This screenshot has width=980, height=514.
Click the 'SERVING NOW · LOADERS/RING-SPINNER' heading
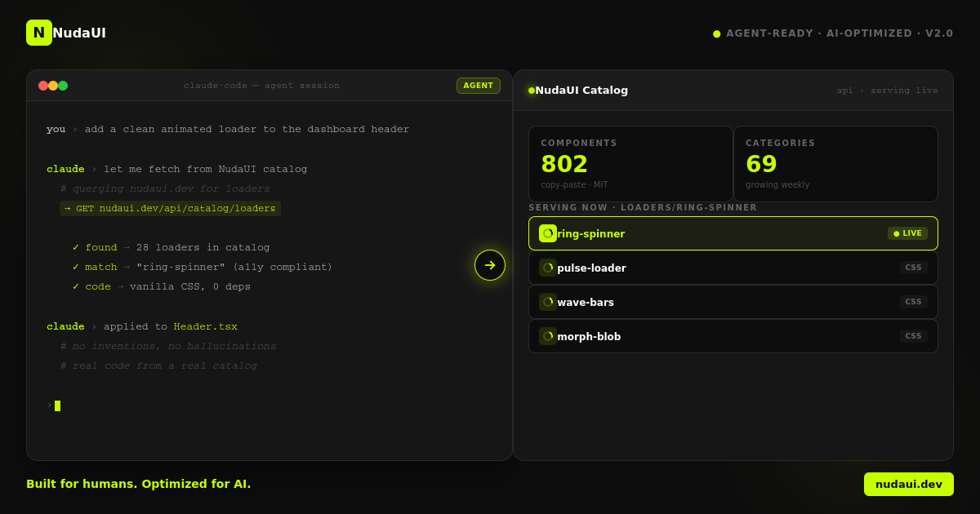(643, 208)
